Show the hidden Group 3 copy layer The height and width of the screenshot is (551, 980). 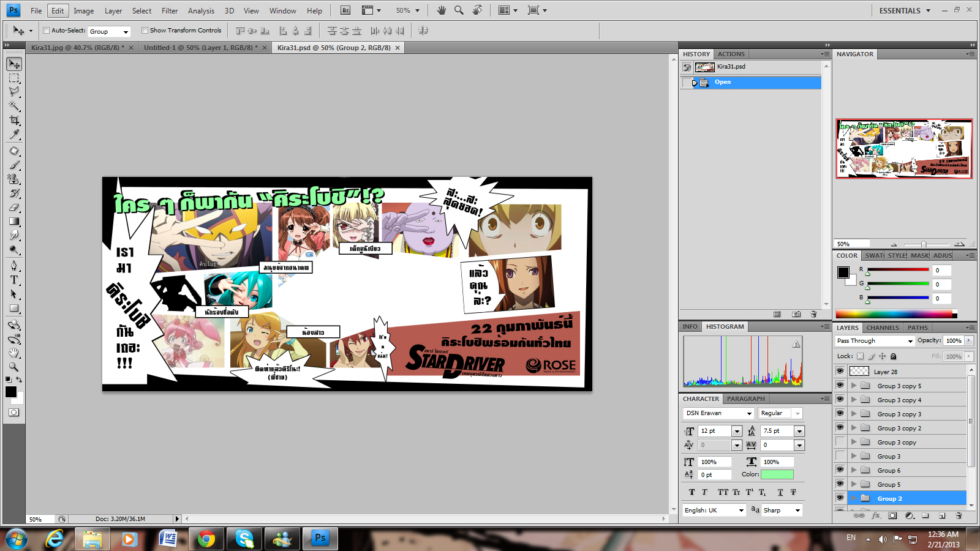pyautogui.click(x=840, y=442)
